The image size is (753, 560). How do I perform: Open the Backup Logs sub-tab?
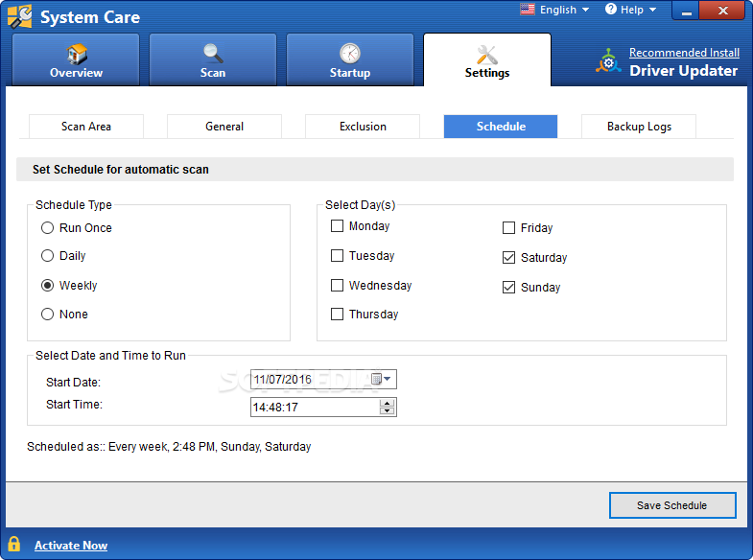[639, 127]
